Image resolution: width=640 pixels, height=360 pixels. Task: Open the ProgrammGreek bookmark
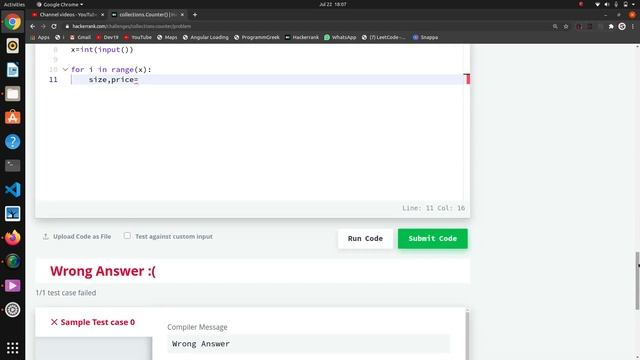(257, 37)
